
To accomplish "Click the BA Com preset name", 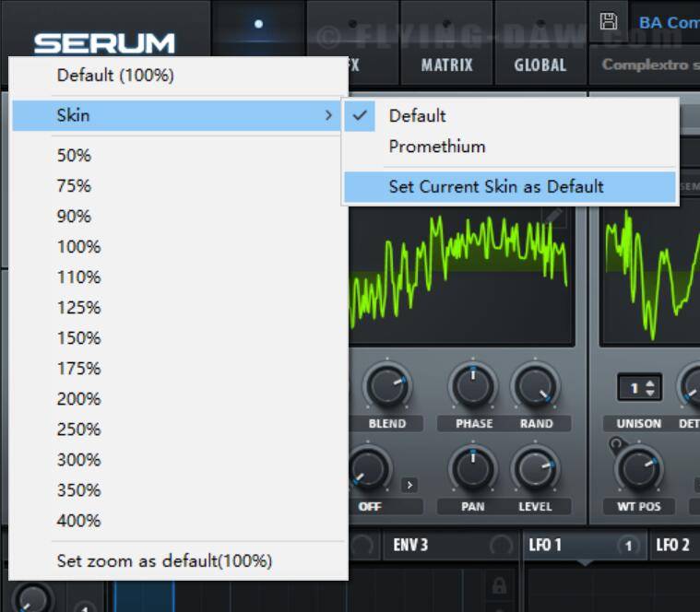I will [x=669, y=22].
